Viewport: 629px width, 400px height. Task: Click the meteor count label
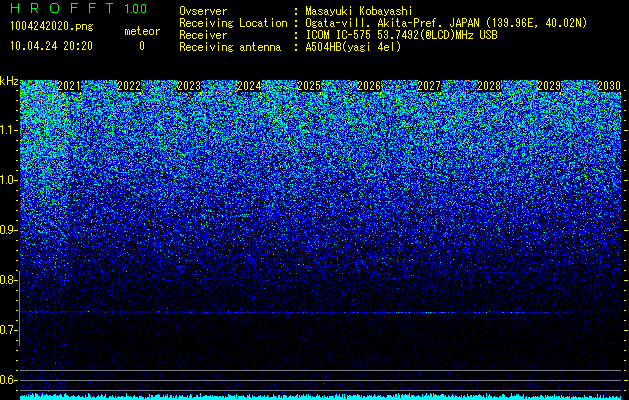pos(142,31)
